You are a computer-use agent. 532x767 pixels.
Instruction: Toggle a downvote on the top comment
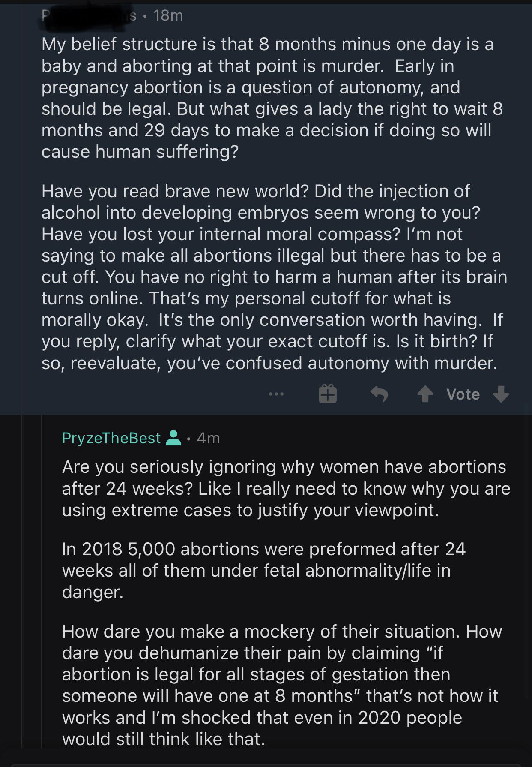pos(500,395)
